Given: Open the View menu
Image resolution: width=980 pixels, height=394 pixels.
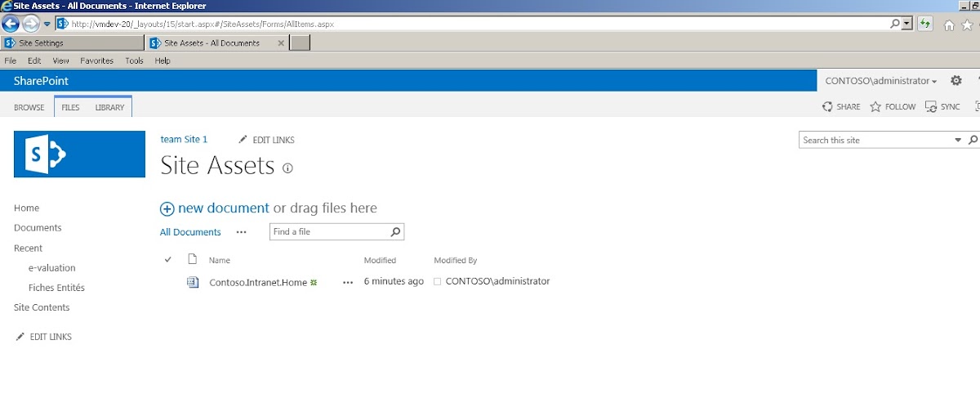Looking at the screenshot, I should [61, 60].
